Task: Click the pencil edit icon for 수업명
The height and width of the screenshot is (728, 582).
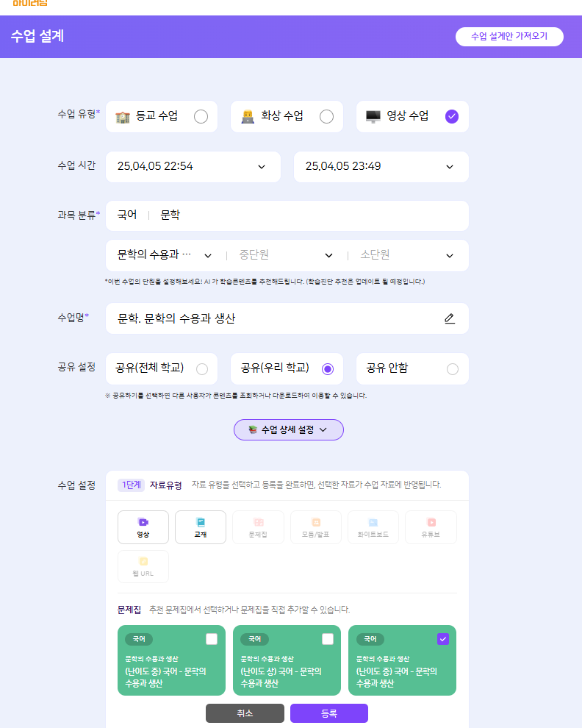Action: (x=450, y=318)
